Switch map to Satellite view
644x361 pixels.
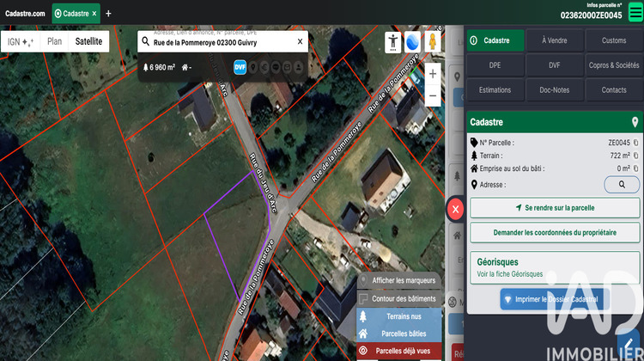[88, 40]
